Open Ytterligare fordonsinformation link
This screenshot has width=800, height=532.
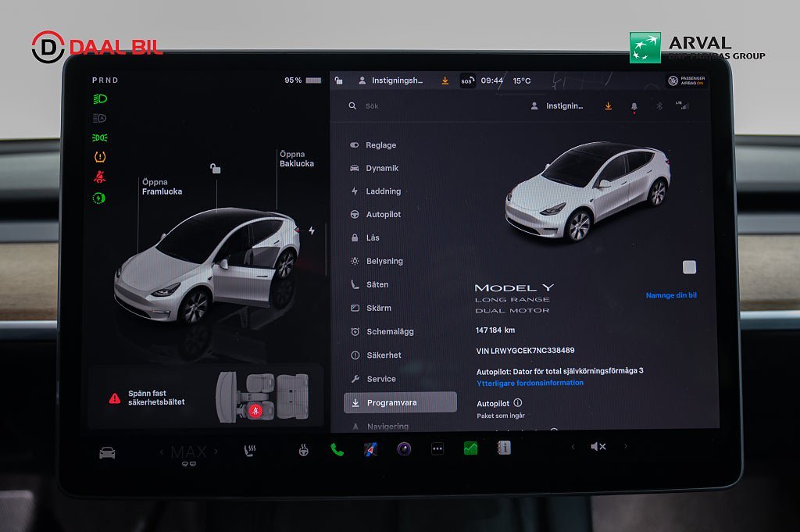click(x=530, y=383)
